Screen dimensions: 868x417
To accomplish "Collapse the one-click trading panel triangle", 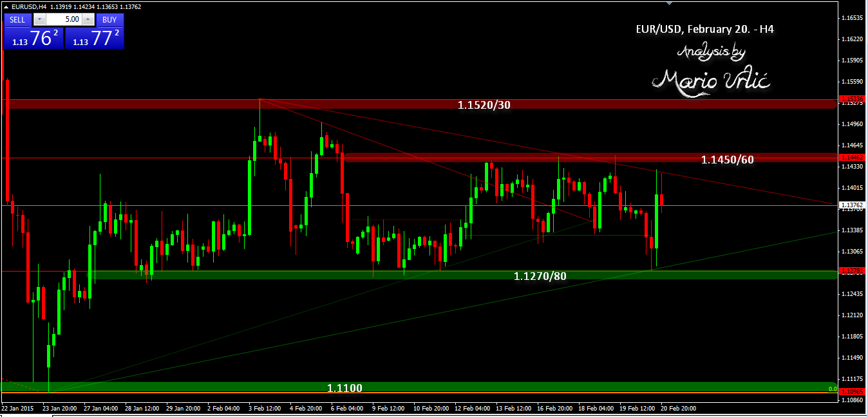I will (6, 7).
